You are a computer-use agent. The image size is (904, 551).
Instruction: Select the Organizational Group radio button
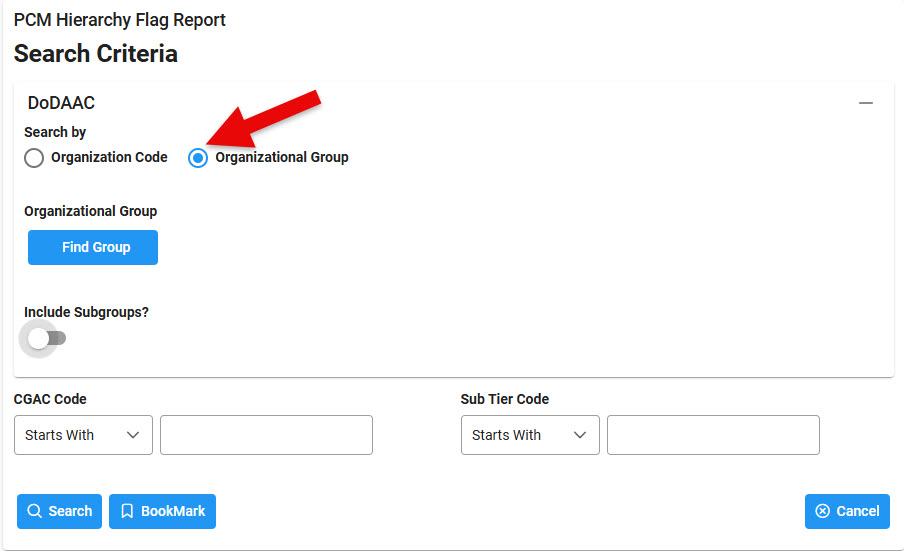coord(198,158)
